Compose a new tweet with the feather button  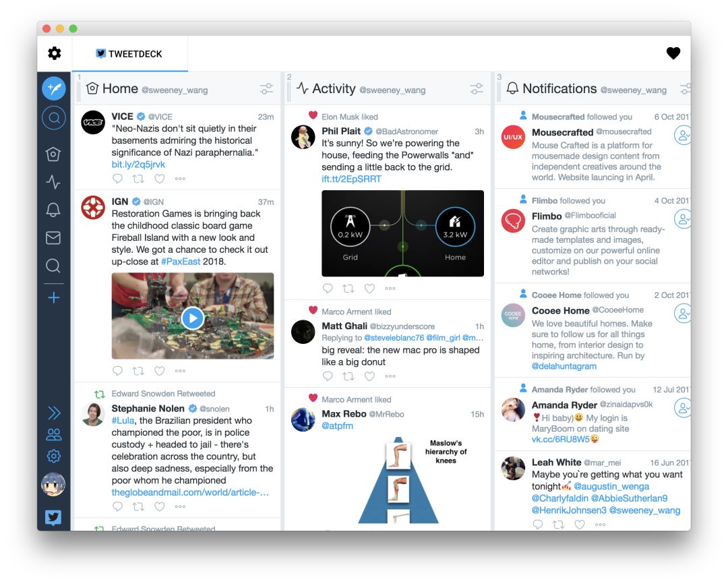pos(54,88)
